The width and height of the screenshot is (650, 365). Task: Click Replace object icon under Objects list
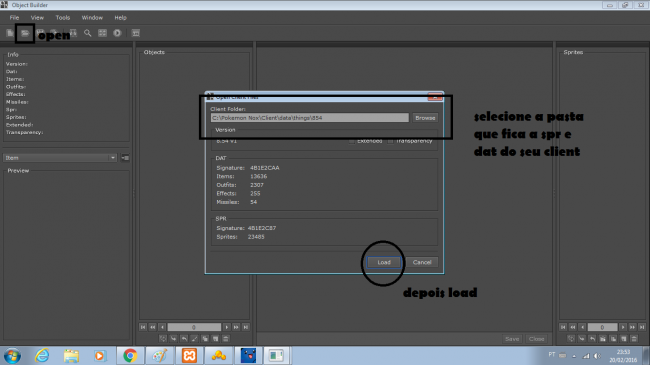(x=163, y=339)
